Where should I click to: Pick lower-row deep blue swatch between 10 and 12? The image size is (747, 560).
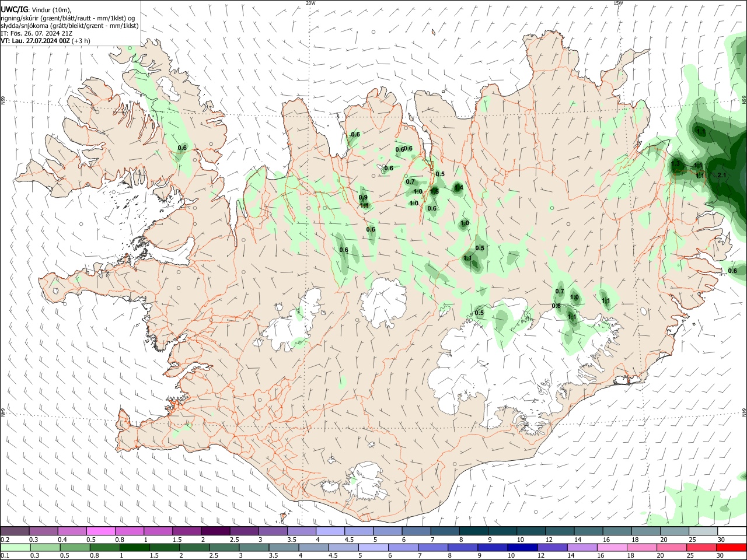coord(523,547)
